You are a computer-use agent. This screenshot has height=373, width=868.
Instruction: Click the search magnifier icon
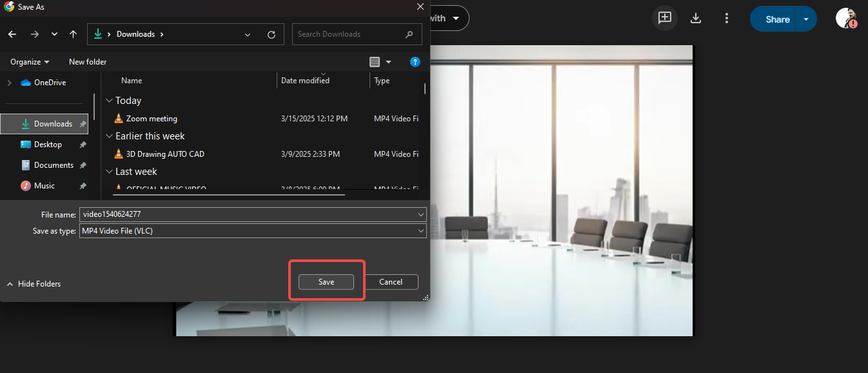coord(409,34)
